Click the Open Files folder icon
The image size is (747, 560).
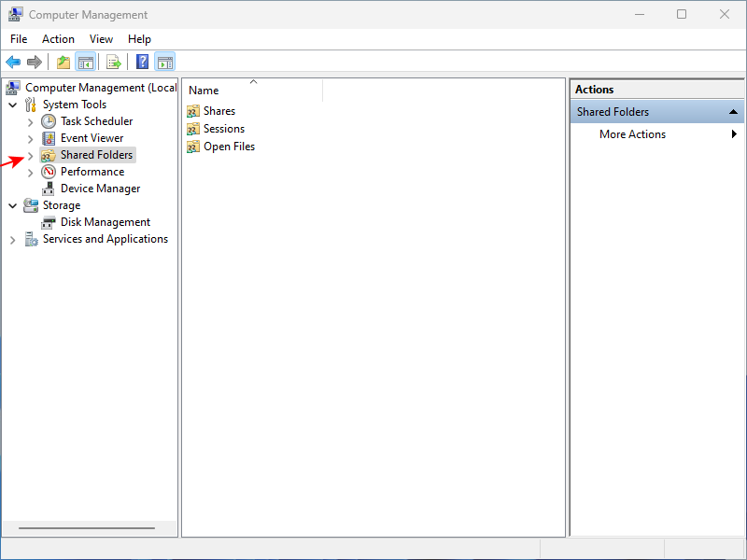[193, 147]
